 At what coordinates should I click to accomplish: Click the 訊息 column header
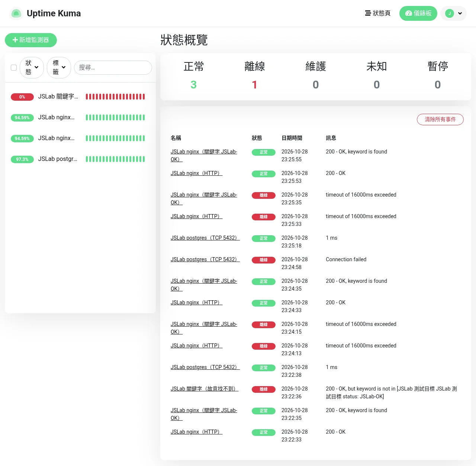[331, 138]
